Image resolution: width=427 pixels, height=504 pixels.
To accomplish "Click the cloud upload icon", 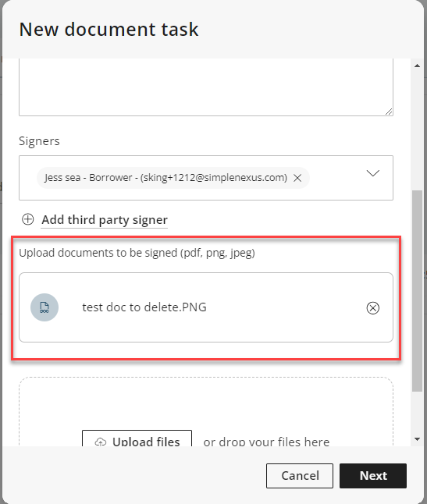I will [x=101, y=442].
